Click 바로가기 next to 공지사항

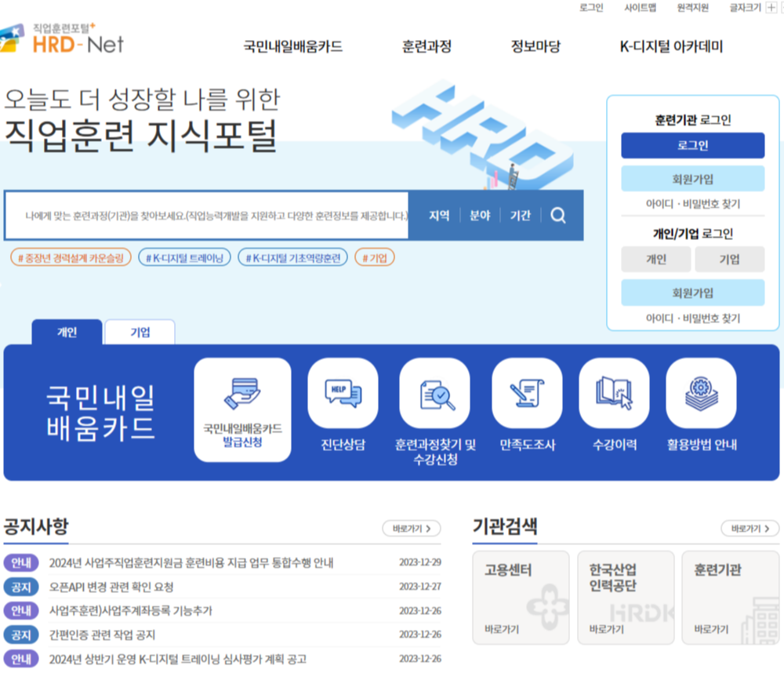pos(412,529)
